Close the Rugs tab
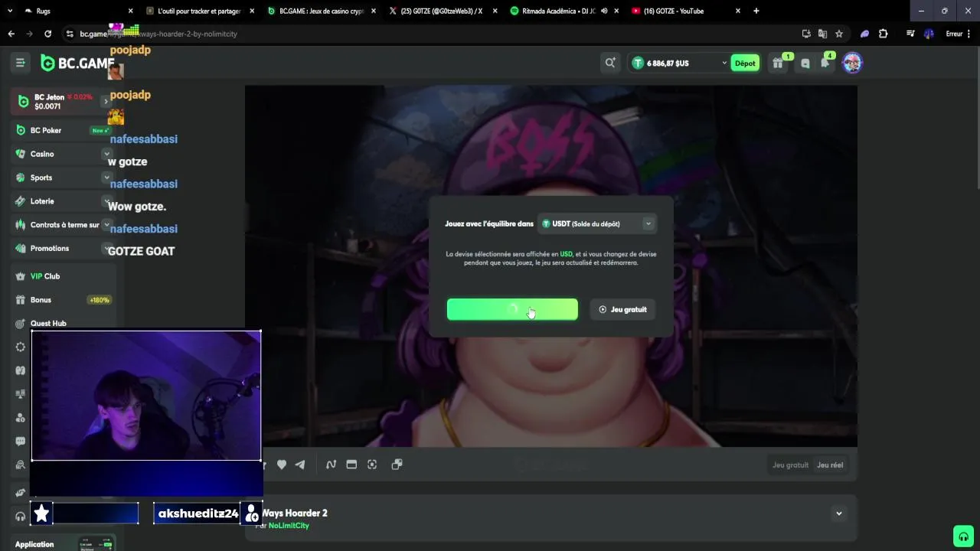Viewport: 980px width, 551px height. coord(130,11)
